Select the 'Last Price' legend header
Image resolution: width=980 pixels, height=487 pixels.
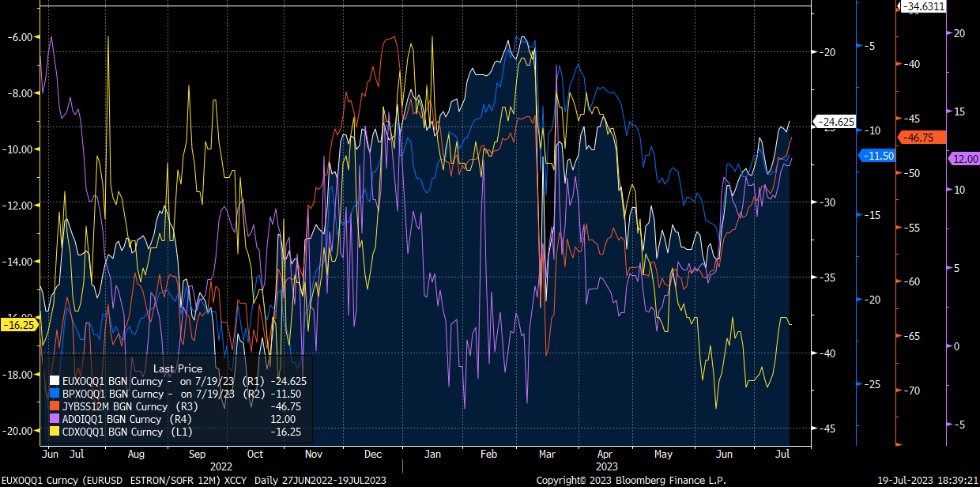pyautogui.click(x=178, y=368)
